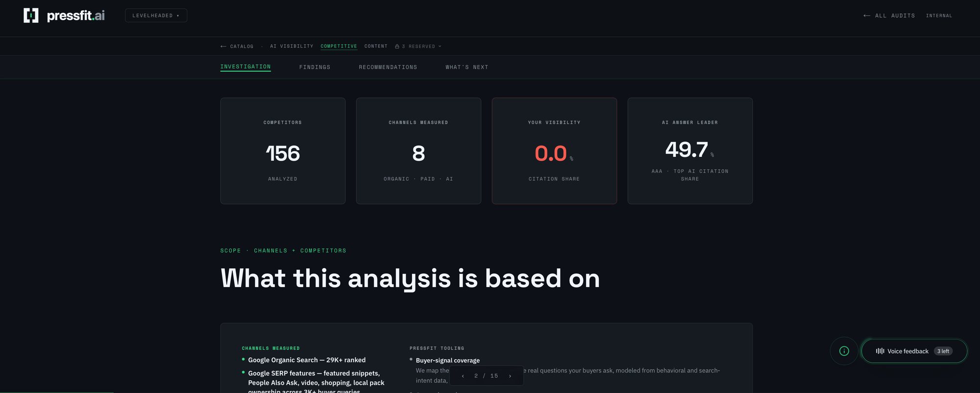Click the left arrow before All Audits
The width and height of the screenshot is (980, 393).
click(x=867, y=16)
